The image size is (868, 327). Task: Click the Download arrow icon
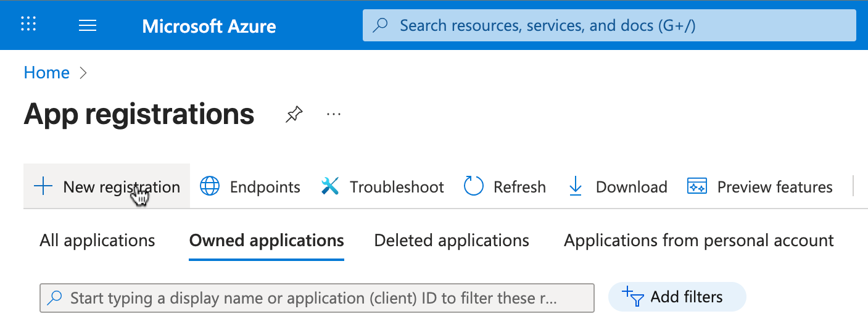(576, 186)
